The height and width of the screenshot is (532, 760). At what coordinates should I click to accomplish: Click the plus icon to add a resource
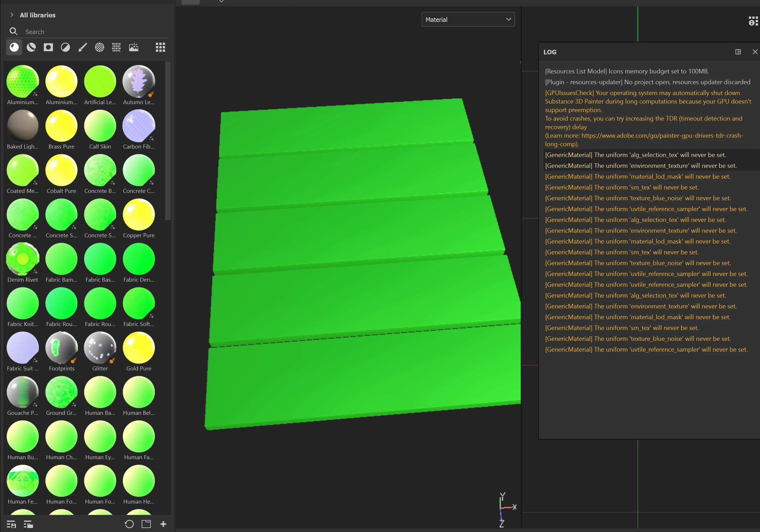click(x=163, y=524)
